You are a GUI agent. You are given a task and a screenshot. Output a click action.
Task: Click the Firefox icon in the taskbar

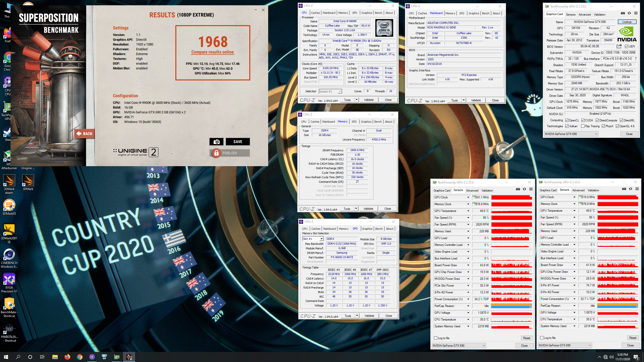point(67,357)
